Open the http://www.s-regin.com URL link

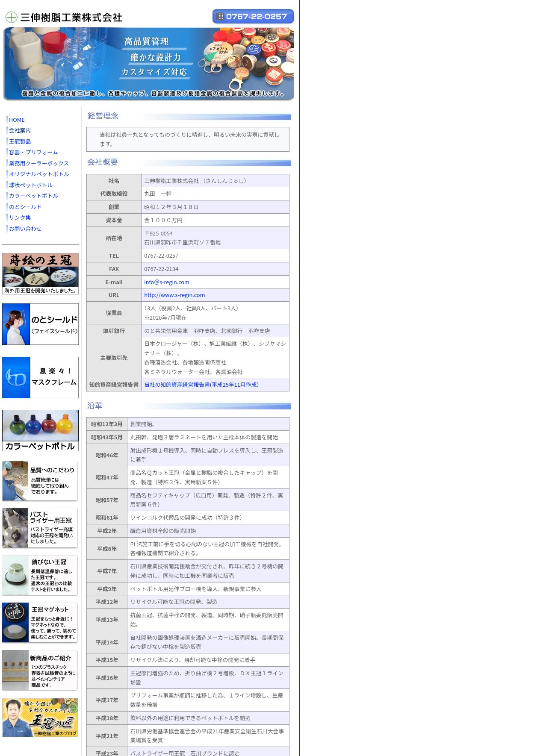pyautogui.click(x=174, y=295)
